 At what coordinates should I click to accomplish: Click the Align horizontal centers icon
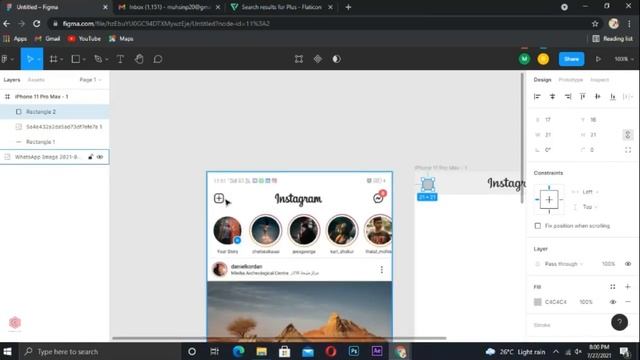(x=552, y=96)
